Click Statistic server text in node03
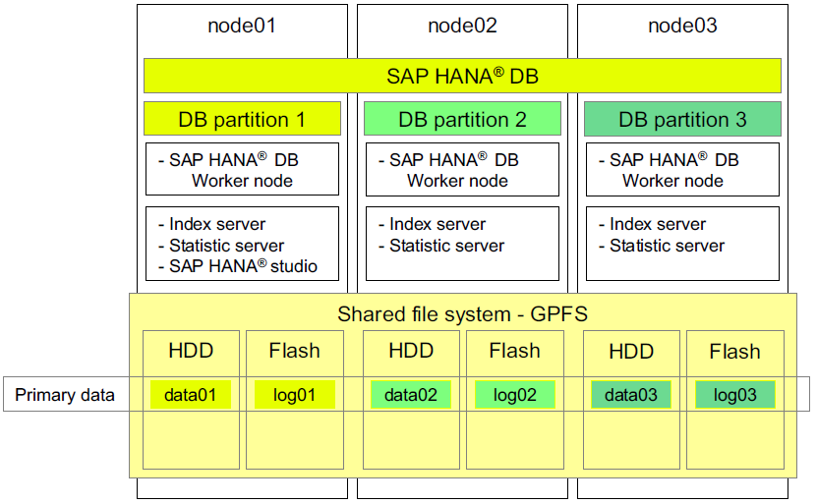 click(667, 246)
